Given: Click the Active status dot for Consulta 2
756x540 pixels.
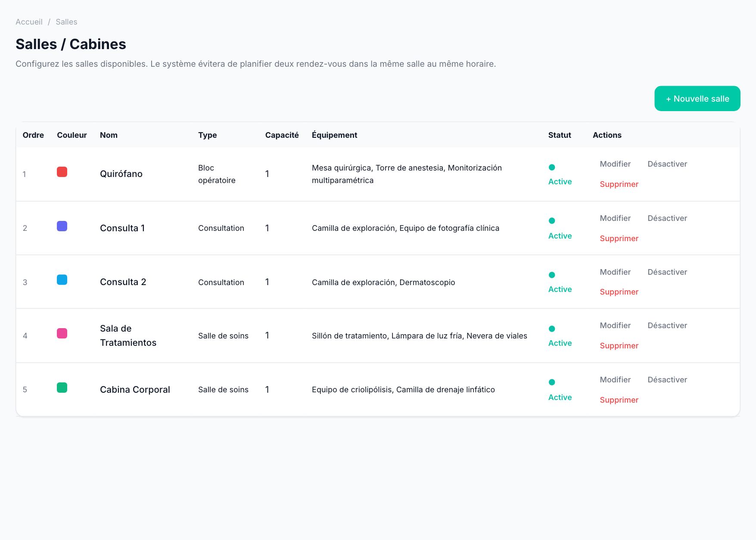Looking at the screenshot, I should [552, 275].
